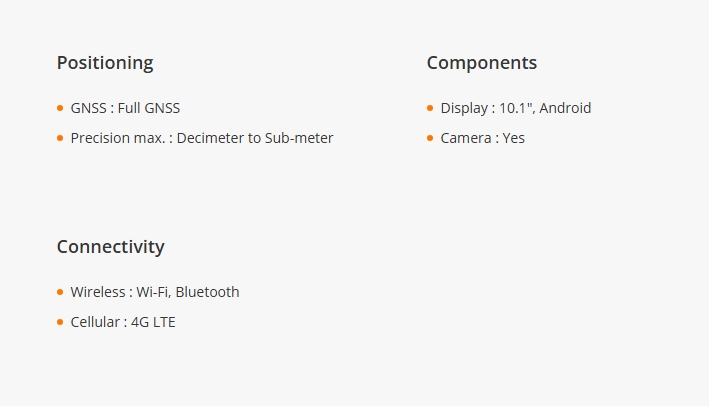Click the orange bullet beside Precision max.
The height and width of the screenshot is (406, 709).
click(60, 138)
